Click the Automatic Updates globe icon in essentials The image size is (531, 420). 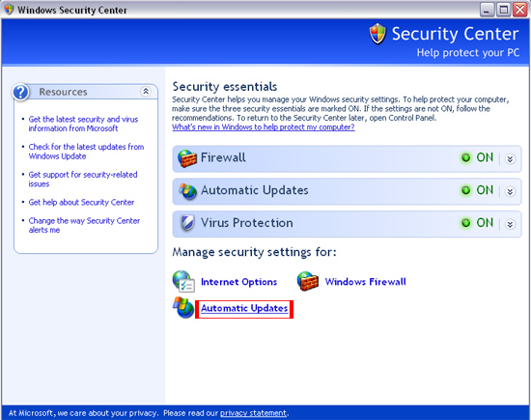[188, 191]
